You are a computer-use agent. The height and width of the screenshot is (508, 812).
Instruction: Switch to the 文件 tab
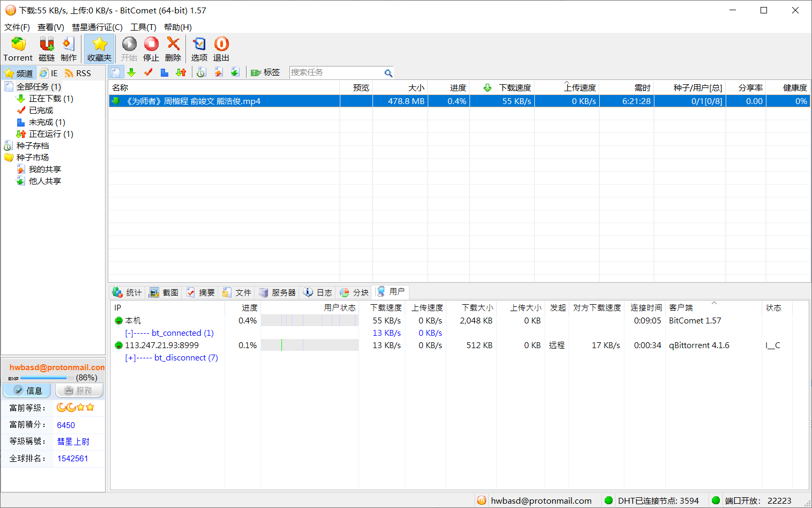(237, 292)
